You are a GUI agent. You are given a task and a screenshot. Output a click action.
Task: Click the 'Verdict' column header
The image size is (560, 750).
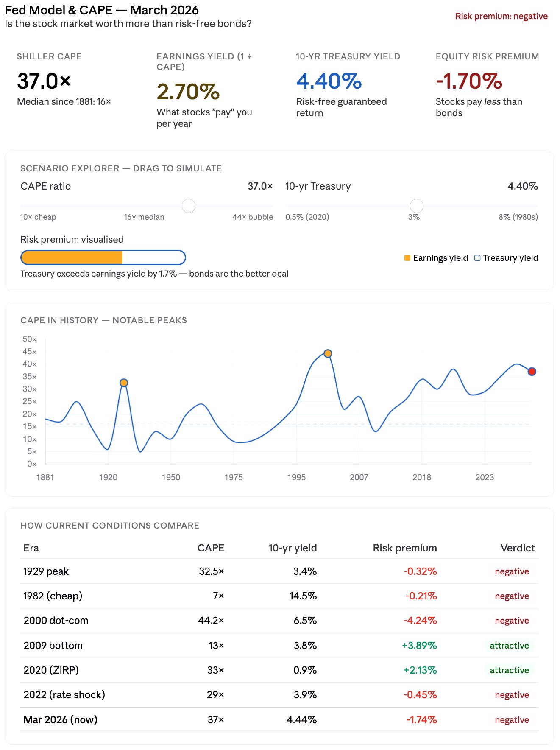[x=518, y=548]
